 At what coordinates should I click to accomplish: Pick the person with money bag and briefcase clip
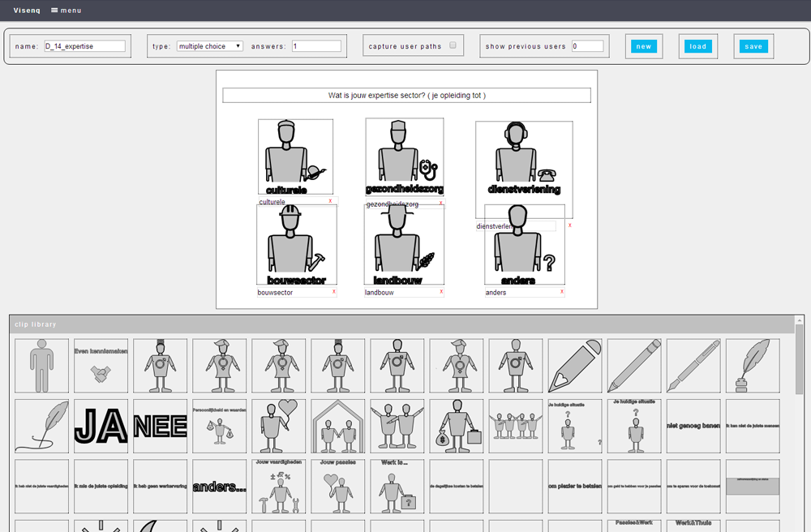pyautogui.click(x=456, y=426)
